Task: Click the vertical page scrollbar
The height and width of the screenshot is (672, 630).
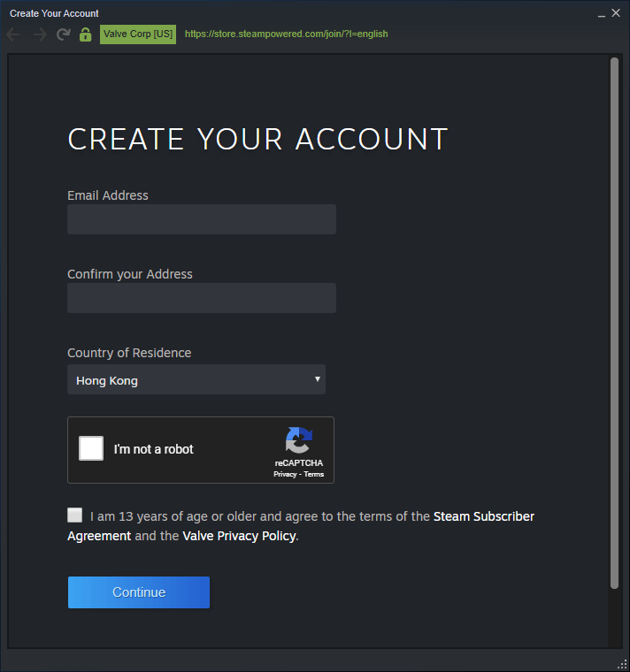Action: click(615, 323)
